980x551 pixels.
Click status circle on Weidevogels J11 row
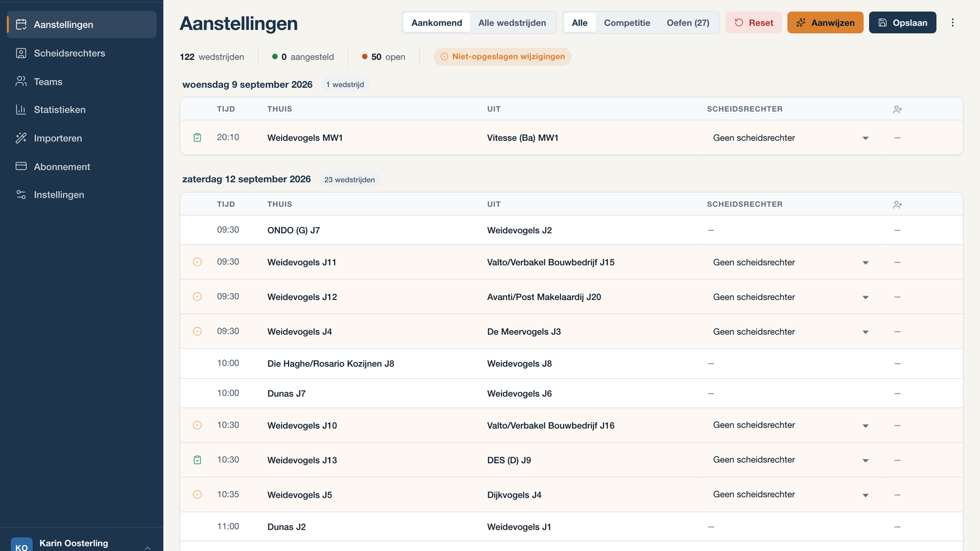pos(197,262)
